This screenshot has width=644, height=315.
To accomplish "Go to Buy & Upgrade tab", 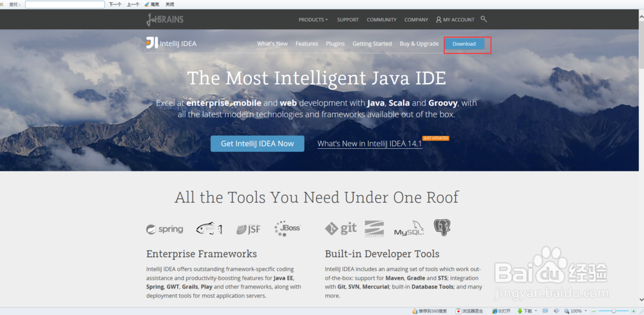I will pyautogui.click(x=419, y=44).
